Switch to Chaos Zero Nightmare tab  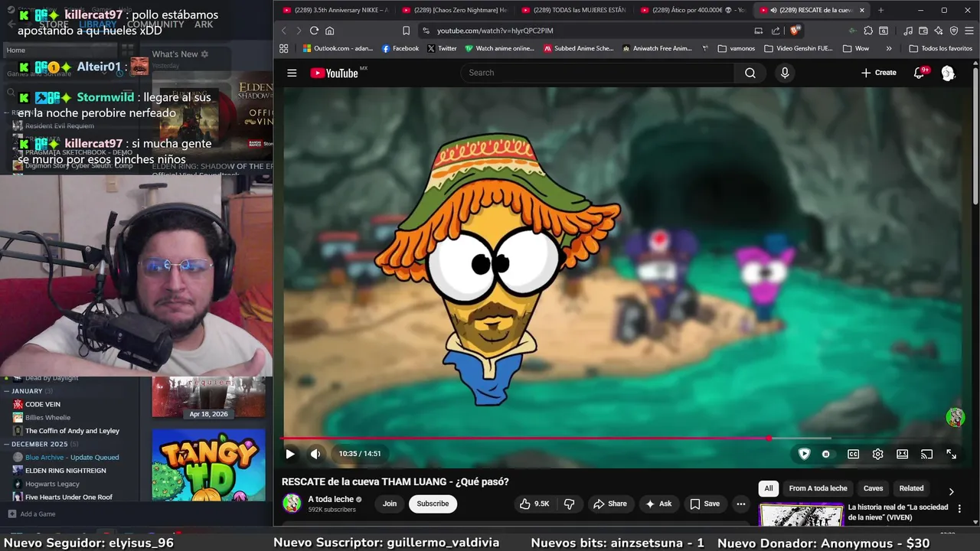pos(455,10)
